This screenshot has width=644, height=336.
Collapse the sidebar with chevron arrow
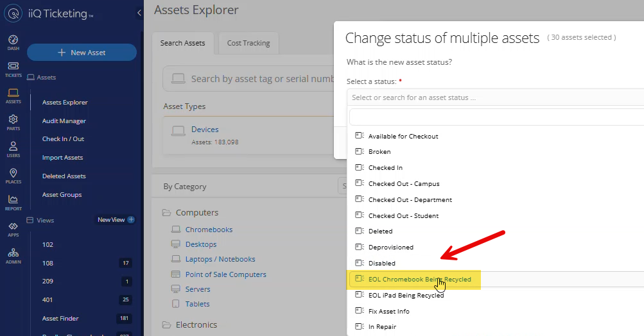(x=139, y=13)
